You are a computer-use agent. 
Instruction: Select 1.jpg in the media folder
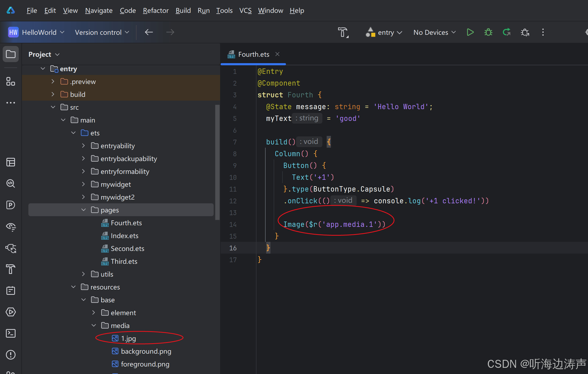click(129, 338)
